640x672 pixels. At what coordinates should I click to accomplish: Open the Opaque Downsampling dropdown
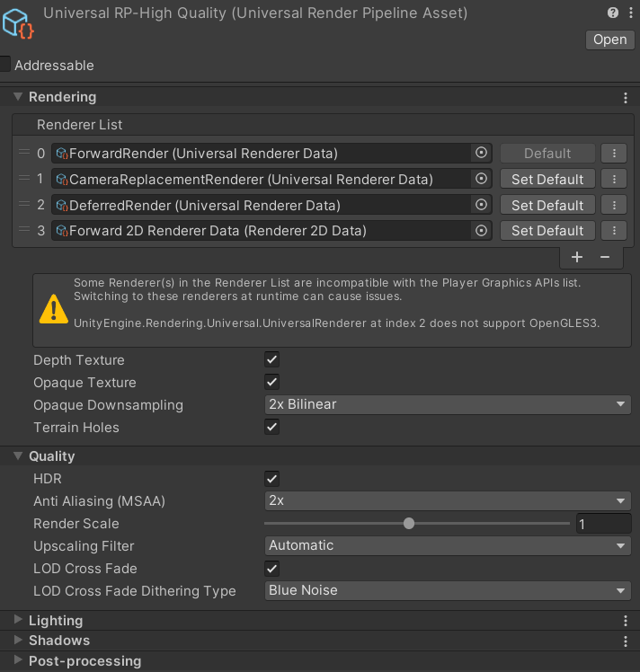[448, 405]
